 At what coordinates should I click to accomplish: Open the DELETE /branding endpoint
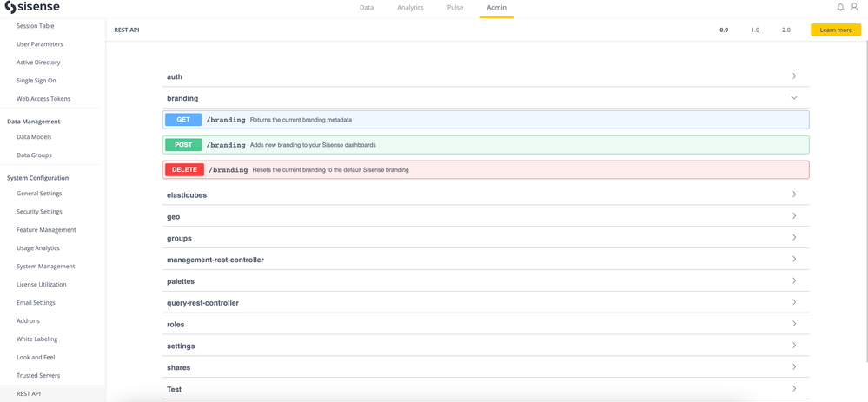(x=485, y=170)
